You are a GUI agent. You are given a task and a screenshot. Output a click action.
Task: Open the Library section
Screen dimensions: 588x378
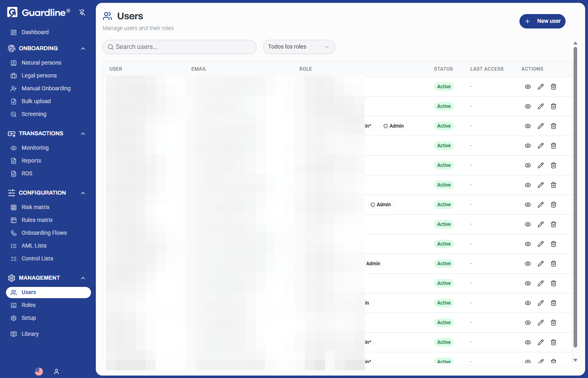[x=30, y=334]
